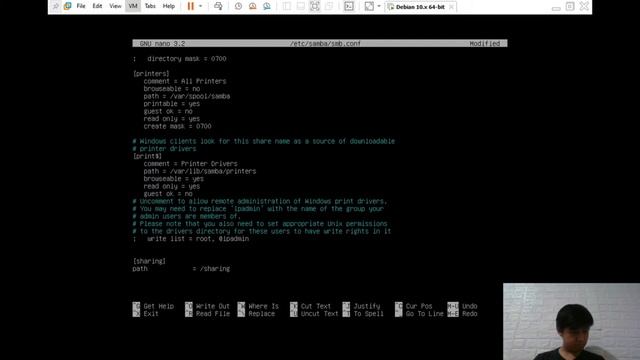
Task: Click the Read File shortcut label
Action: [213, 314]
